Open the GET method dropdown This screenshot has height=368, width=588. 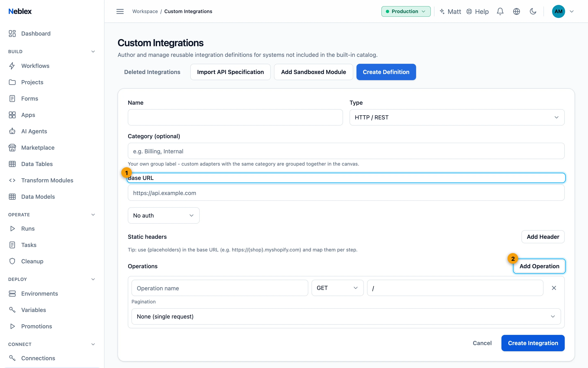(337, 288)
